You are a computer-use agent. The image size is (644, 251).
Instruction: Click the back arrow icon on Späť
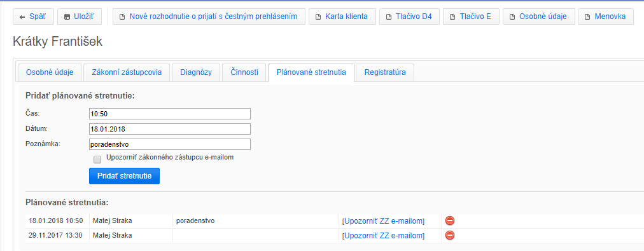22,17
